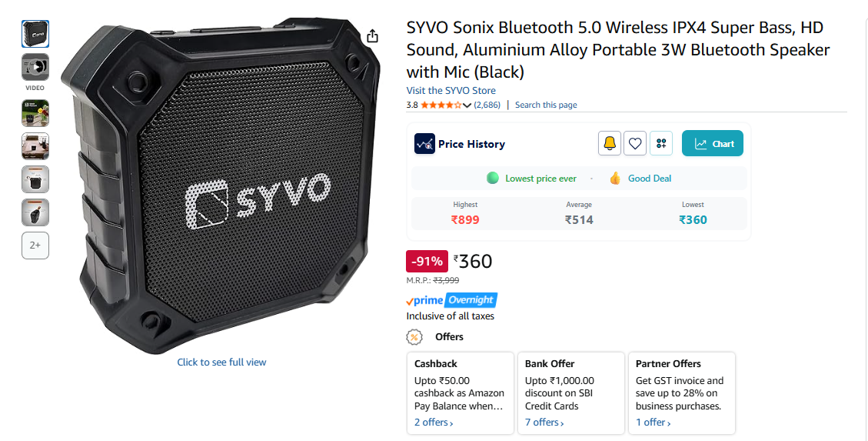Show more images via the 2+ thumbnail

(35, 245)
